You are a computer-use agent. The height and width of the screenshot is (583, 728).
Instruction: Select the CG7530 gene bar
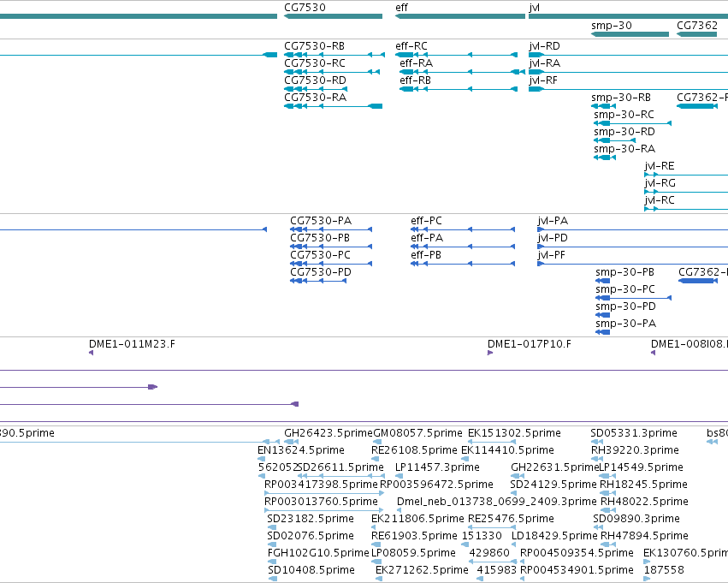pyautogui.click(x=333, y=16)
